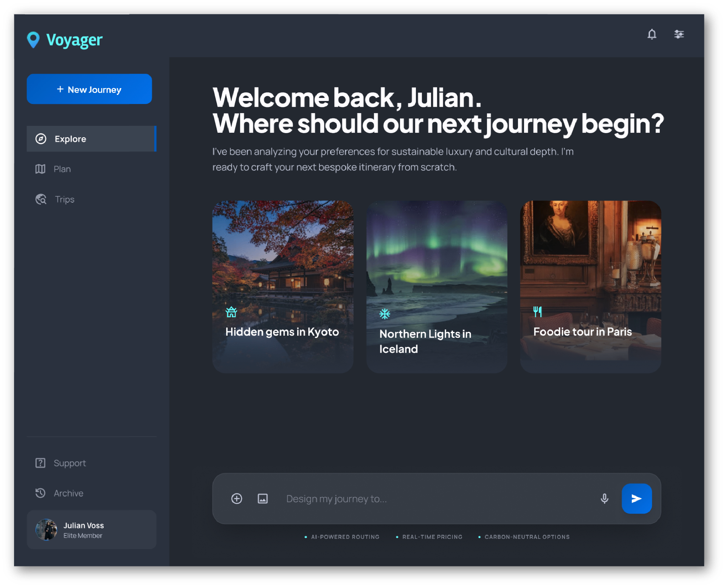Open the filter sliders settings icon

pos(679,34)
